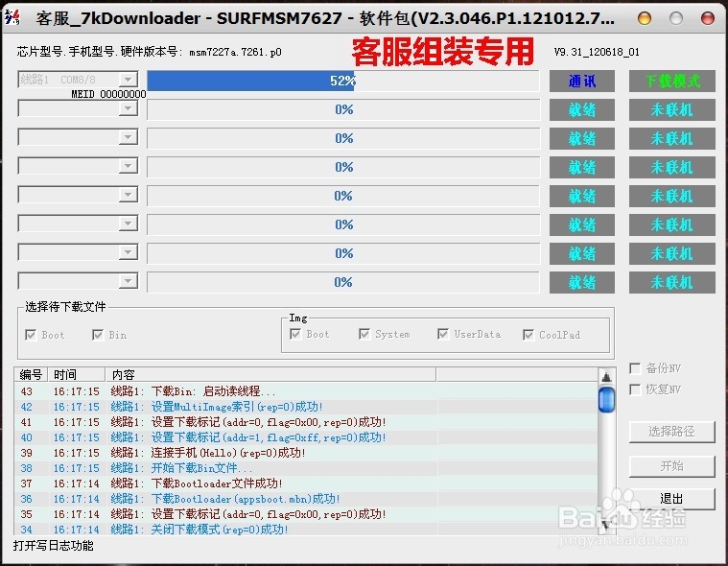Click the 时间 column header

point(77,374)
